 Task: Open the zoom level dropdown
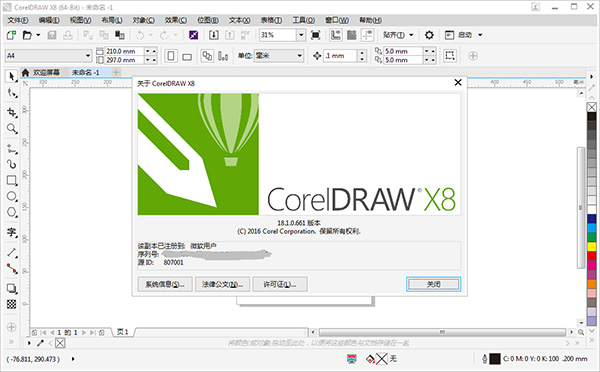click(x=301, y=35)
